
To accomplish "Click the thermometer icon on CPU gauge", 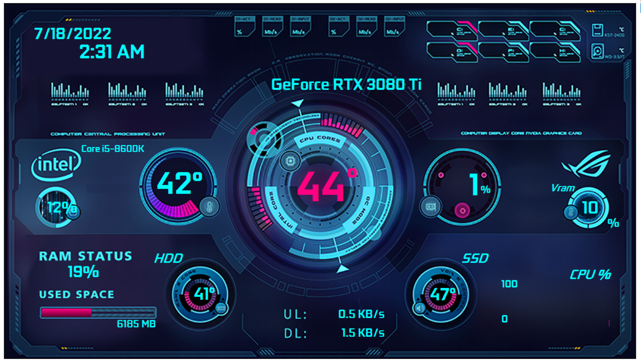I will point(209,207).
